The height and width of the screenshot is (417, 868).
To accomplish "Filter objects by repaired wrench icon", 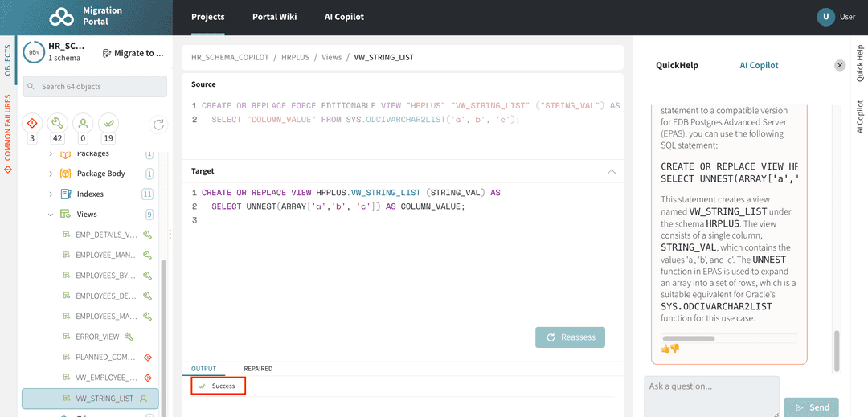I will pyautogui.click(x=56, y=123).
